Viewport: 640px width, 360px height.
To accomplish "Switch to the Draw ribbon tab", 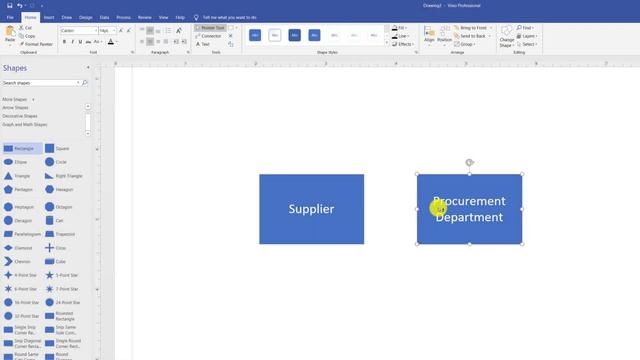I will tap(67, 18).
